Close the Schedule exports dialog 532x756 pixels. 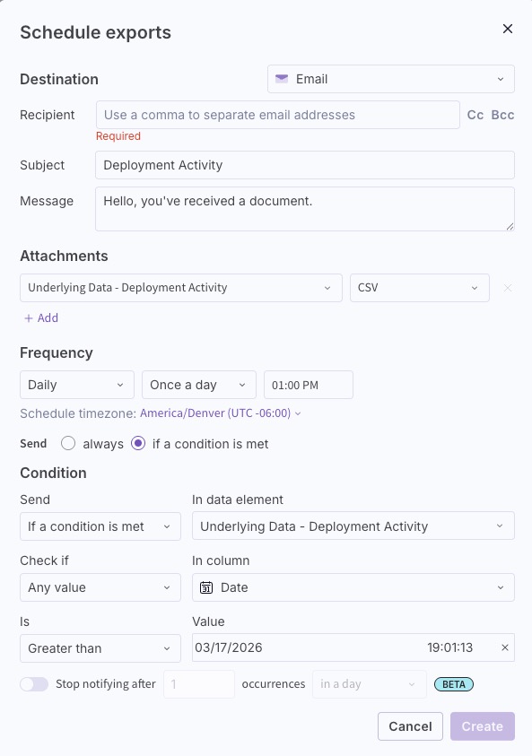[x=508, y=28]
